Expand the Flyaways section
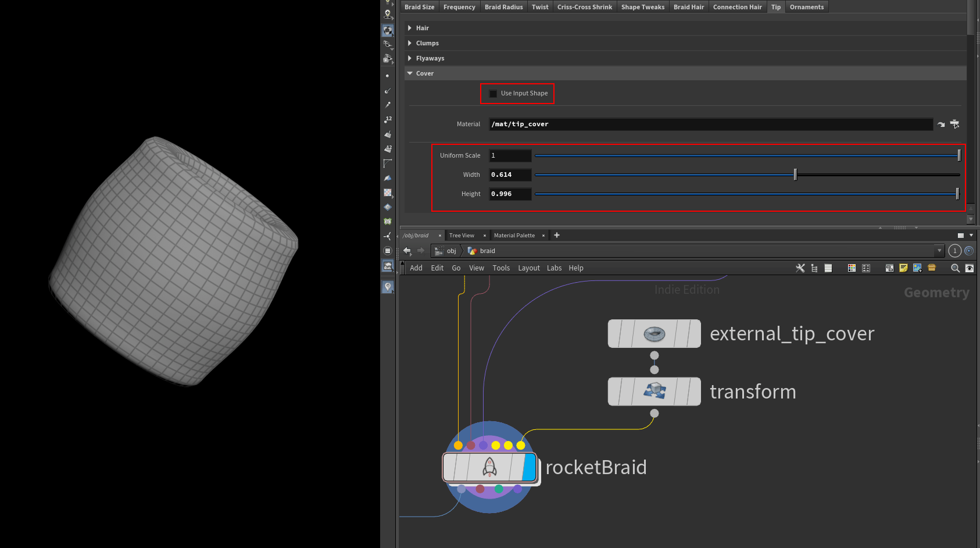 pos(410,58)
